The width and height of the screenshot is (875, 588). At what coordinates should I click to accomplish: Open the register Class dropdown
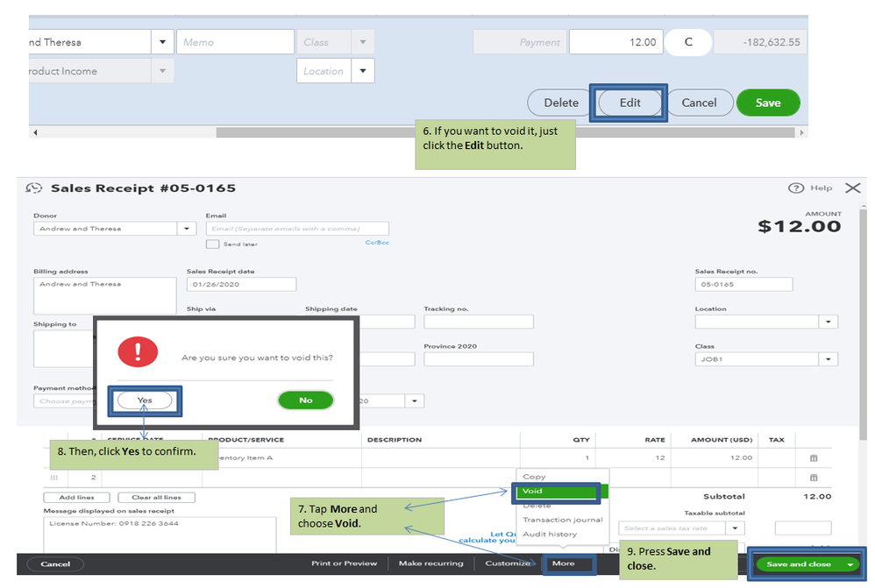[363, 42]
